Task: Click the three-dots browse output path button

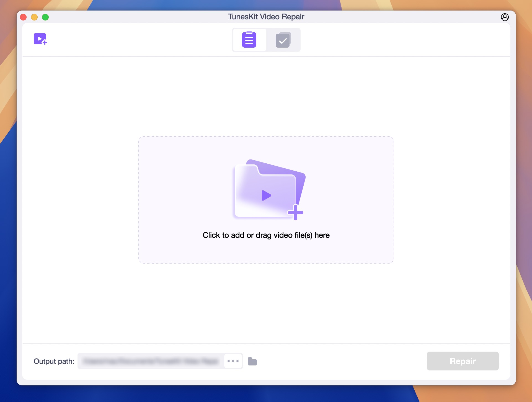Action: pos(233,361)
